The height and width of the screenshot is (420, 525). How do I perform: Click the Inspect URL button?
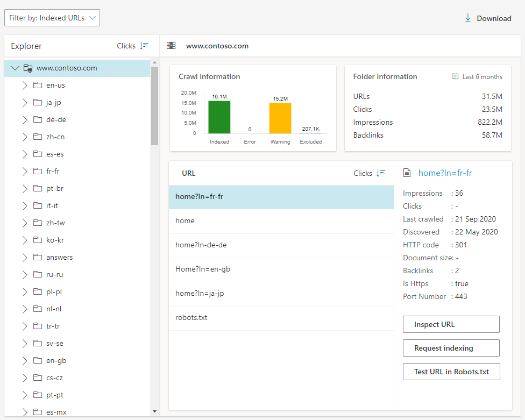pyautogui.click(x=451, y=324)
